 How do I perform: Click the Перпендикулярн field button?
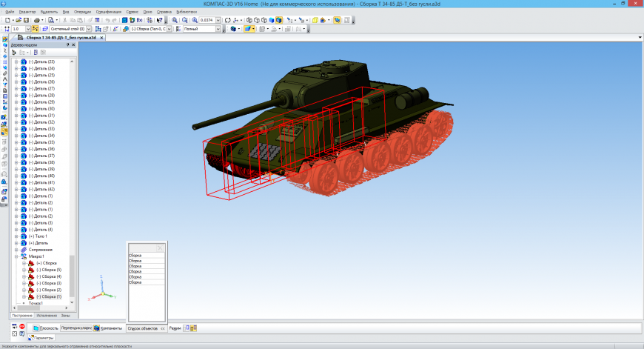click(76, 328)
